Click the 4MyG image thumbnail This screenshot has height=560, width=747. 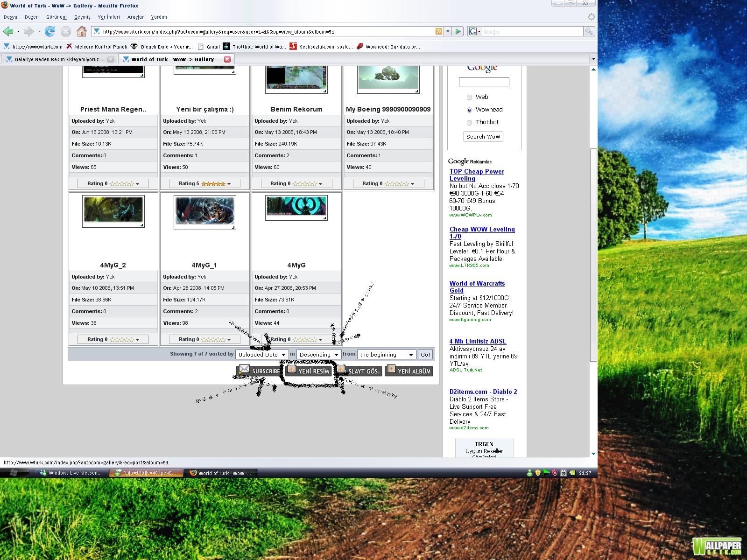pos(296,208)
